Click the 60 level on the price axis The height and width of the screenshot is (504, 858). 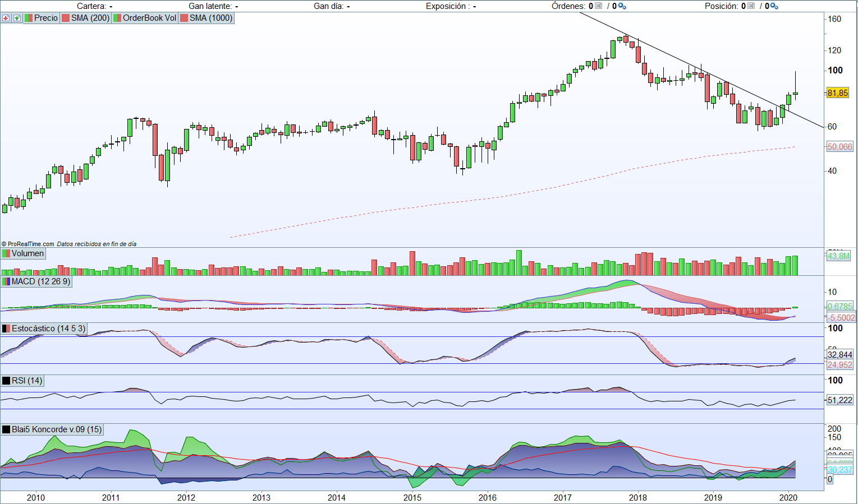[832, 127]
